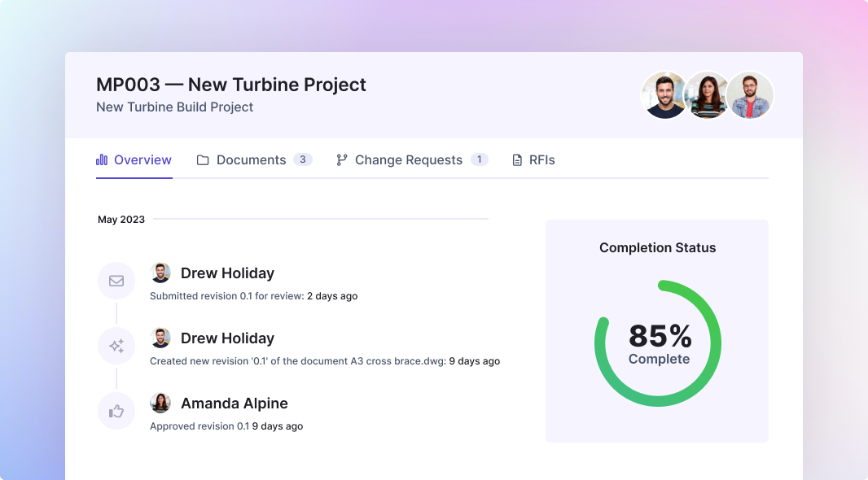
Task: Click Drew Holiday's avatar on submitted revision entry
Action: pos(161,273)
